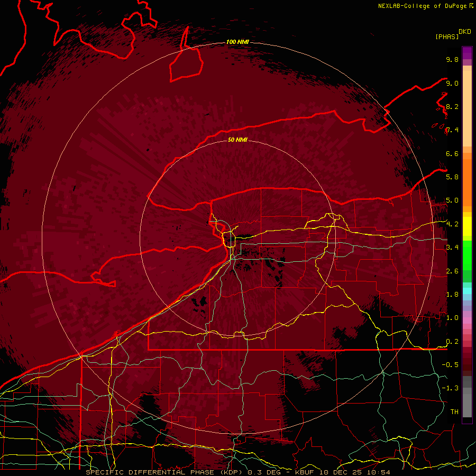
Task: Click the 1.0 value on the scale
Action: 452,317
